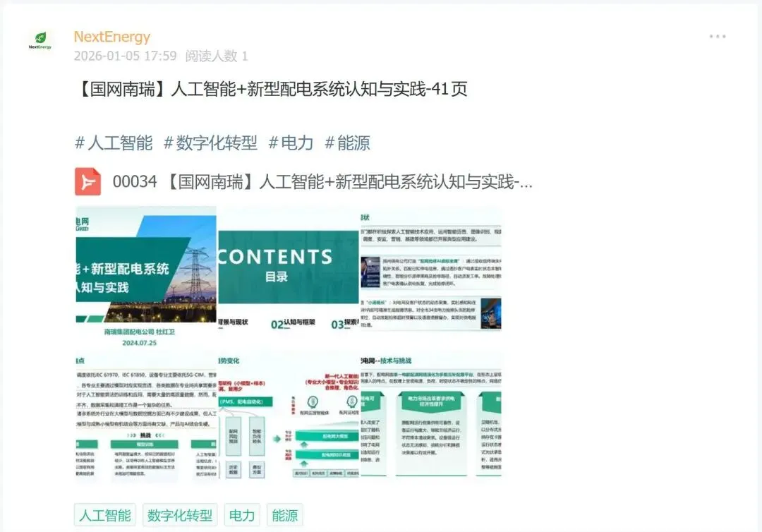Select the 人工智能 tag button at bottom
Image resolution: width=762 pixels, height=532 pixels.
[x=105, y=515]
